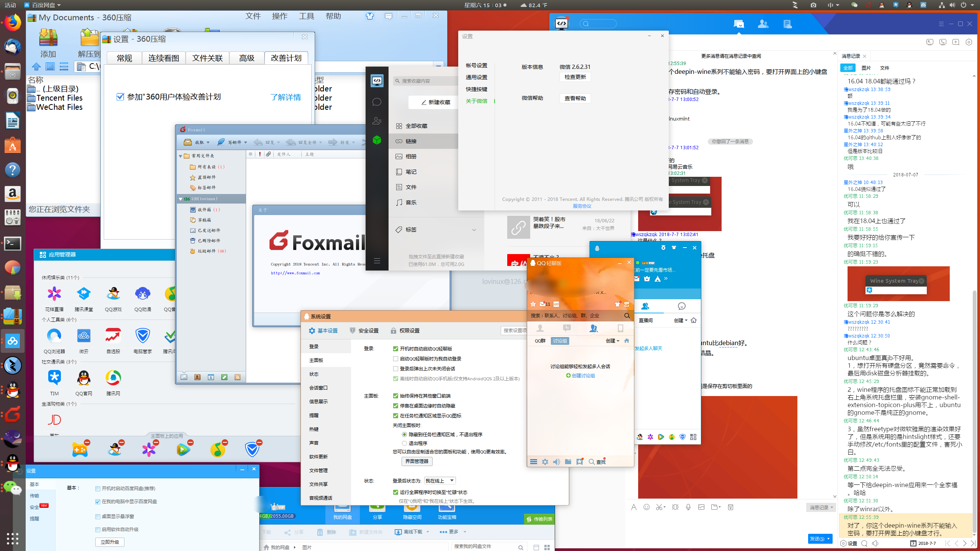Open the Firefox icon in the Ubuntu dock
Screen dimensions: 980x551
point(13,23)
